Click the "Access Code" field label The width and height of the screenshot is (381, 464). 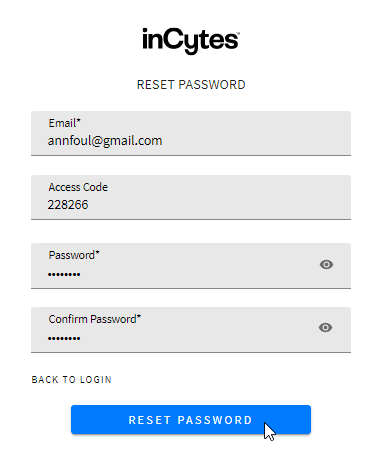(x=78, y=187)
